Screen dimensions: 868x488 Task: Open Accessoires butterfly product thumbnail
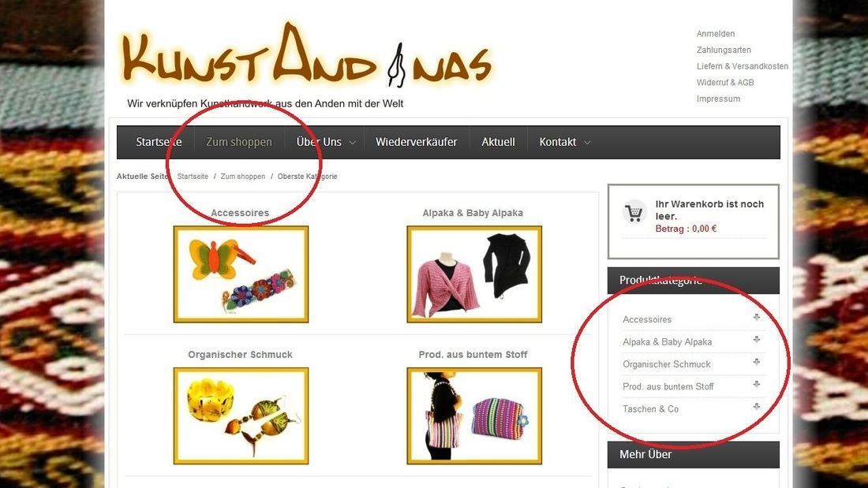pos(241,274)
